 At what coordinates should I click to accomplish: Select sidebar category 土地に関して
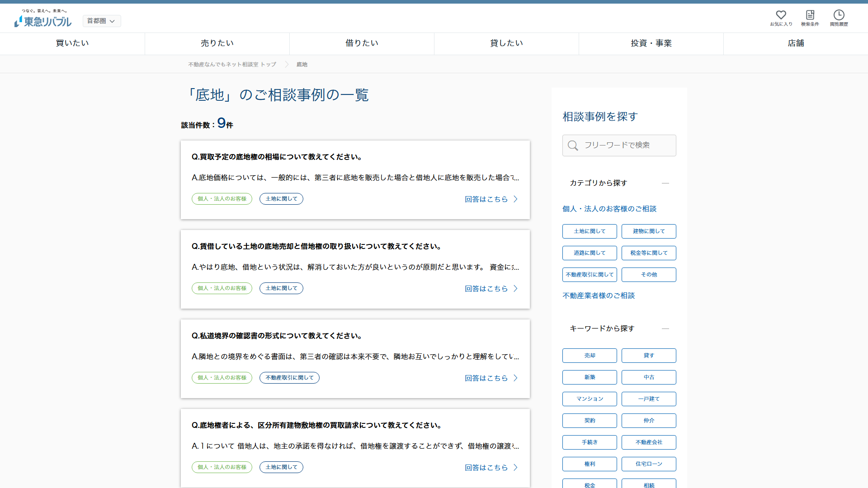tap(590, 231)
